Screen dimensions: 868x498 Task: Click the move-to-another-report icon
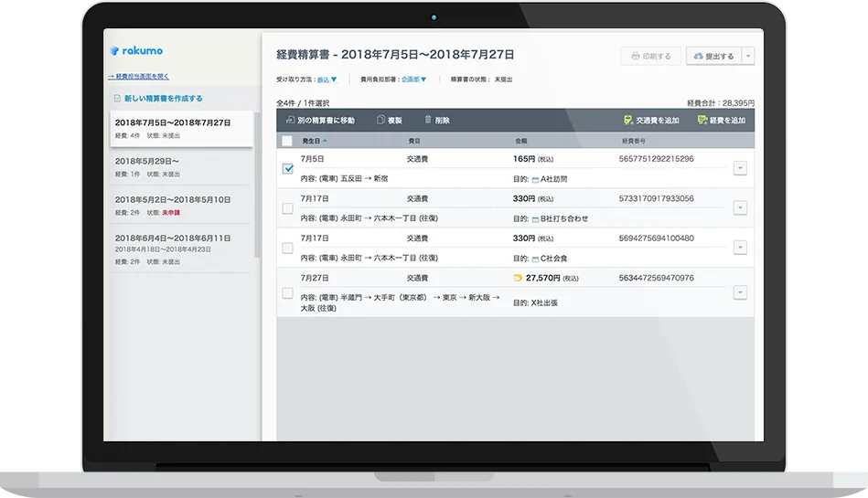click(290, 120)
